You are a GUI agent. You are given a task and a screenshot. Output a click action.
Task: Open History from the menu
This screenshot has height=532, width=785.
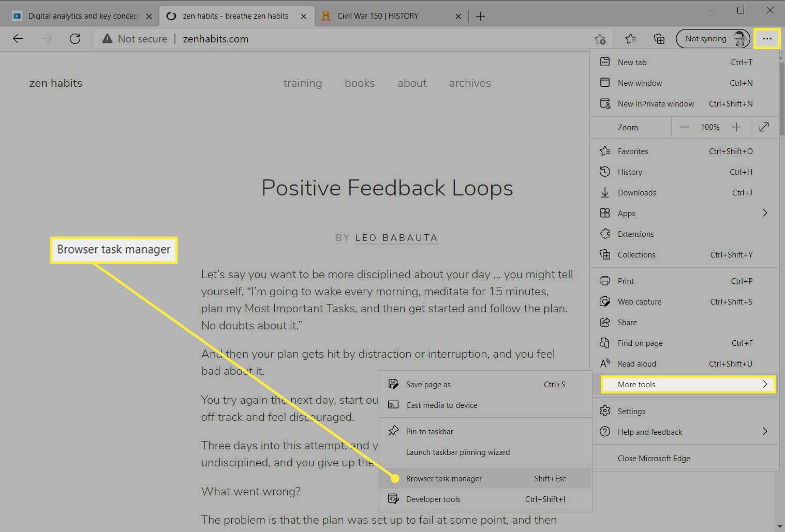[684, 172]
